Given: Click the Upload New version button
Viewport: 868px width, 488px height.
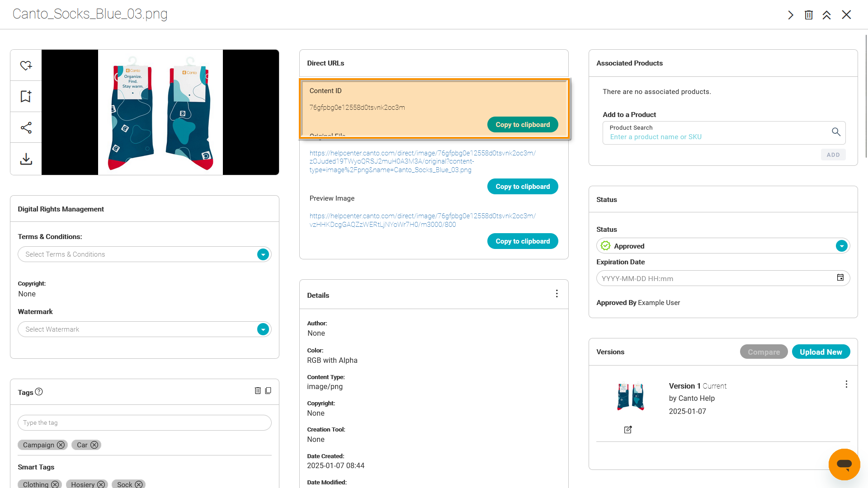Looking at the screenshot, I should (821, 352).
